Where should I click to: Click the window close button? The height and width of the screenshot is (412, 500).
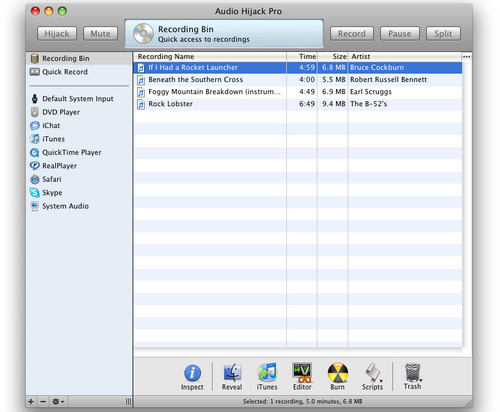(35, 11)
